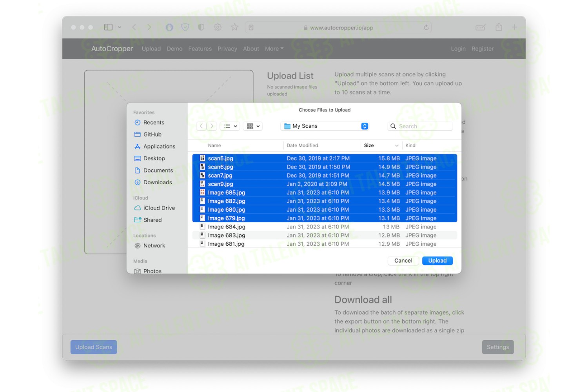588x392 pixels.
Task: Open the gear extension icon in toolbar
Action: 218,27
